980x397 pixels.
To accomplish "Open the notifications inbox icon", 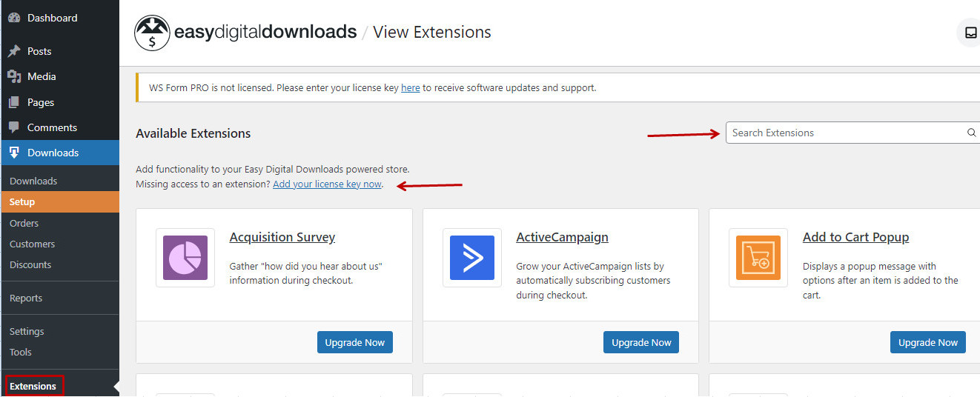I will (970, 33).
